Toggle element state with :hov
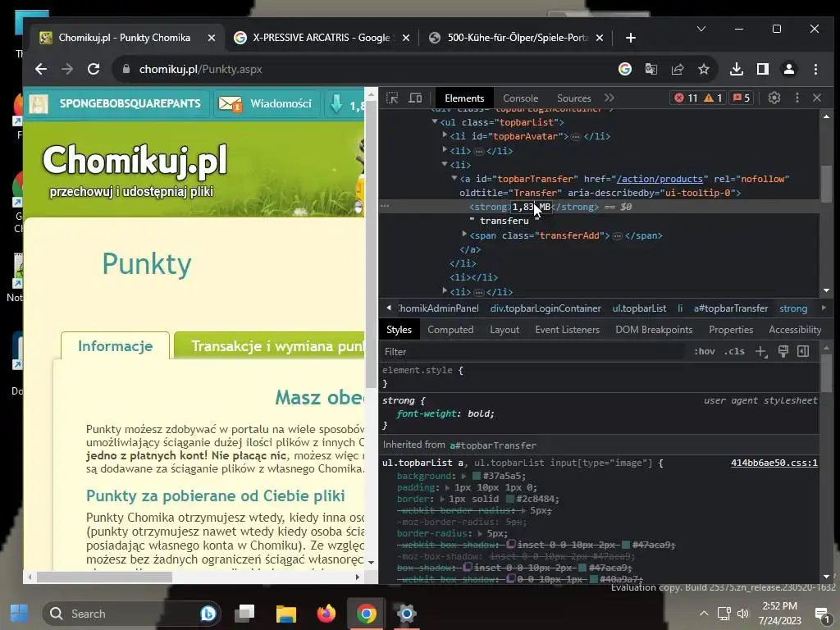 click(705, 351)
